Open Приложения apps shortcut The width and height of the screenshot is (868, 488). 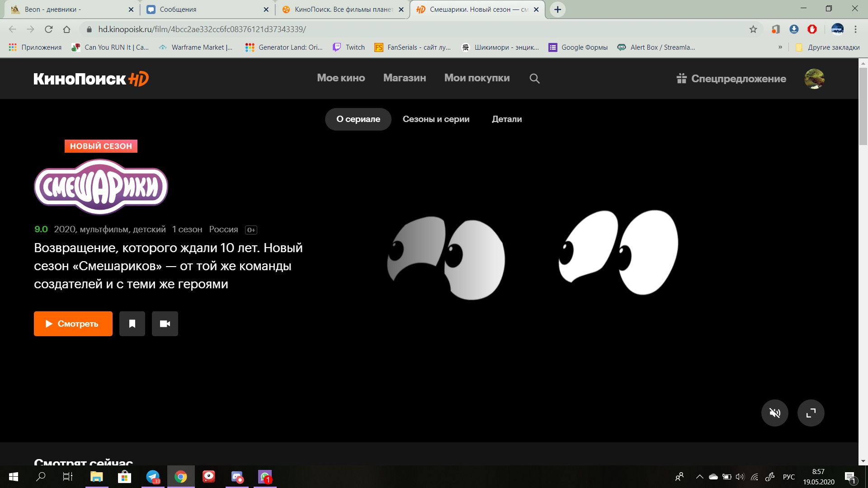(35, 47)
